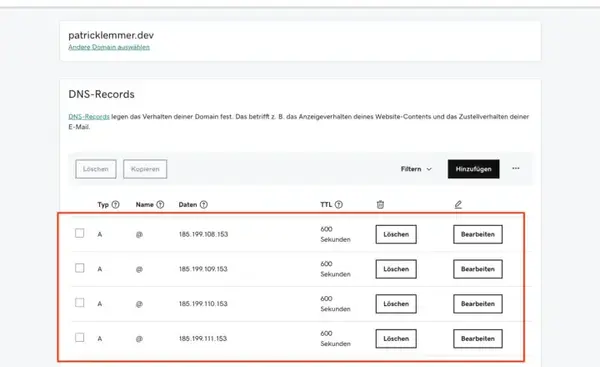Check the box for 185.199.109.153 record
600x367 pixels.
[80, 268]
